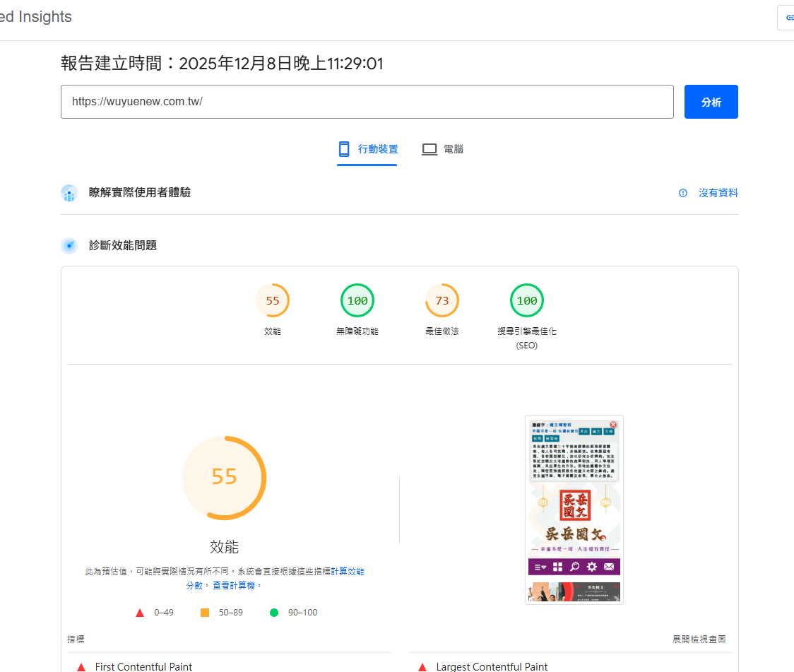This screenshot has height=672, width=794.
Task: Click the green 90–100 legend circle
Action: coord(274,613)
